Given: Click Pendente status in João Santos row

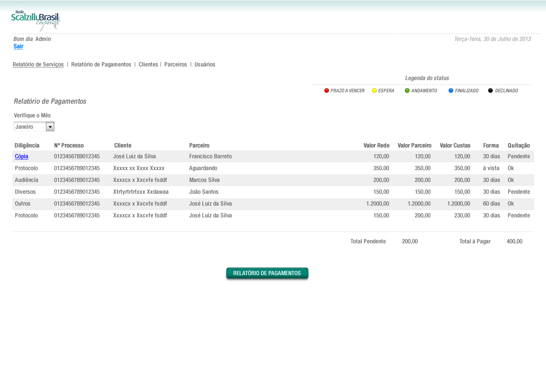Looking at the screenshot, I should (519, 192).
